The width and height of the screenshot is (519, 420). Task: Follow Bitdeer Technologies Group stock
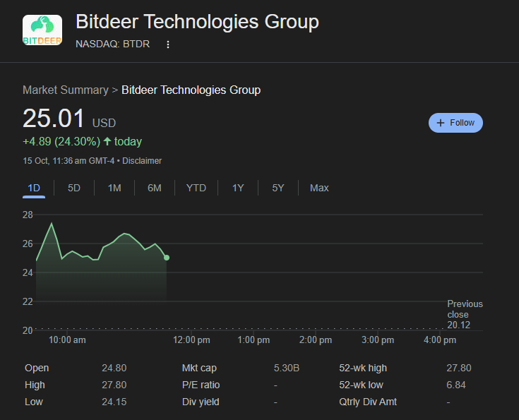tap(455, 123)
